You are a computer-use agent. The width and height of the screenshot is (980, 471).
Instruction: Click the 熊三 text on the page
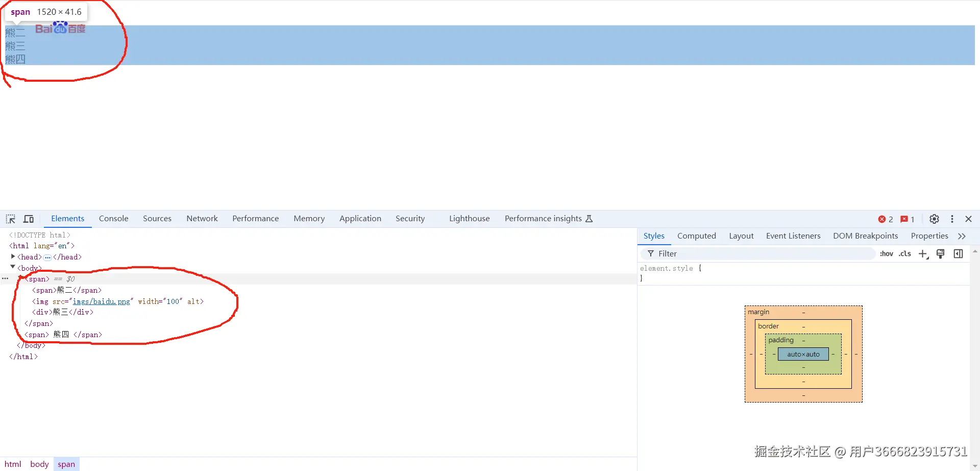15,46
